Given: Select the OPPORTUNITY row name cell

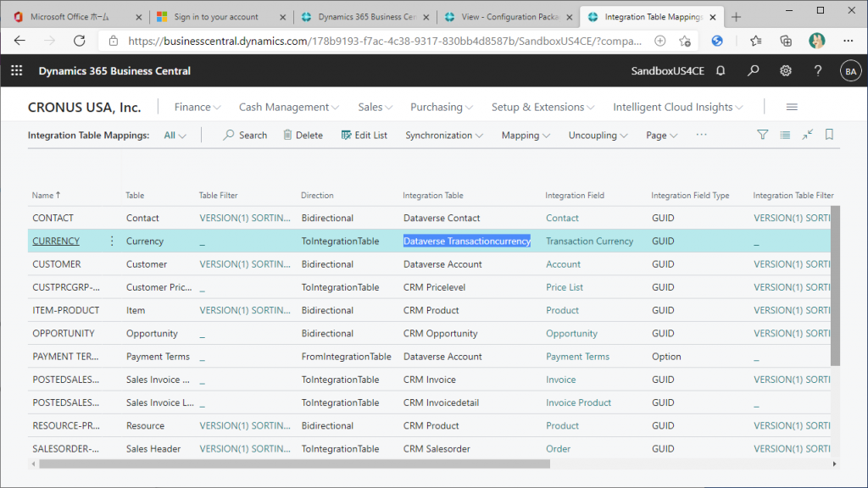Looking at the screenshot, I should [63, 333].
